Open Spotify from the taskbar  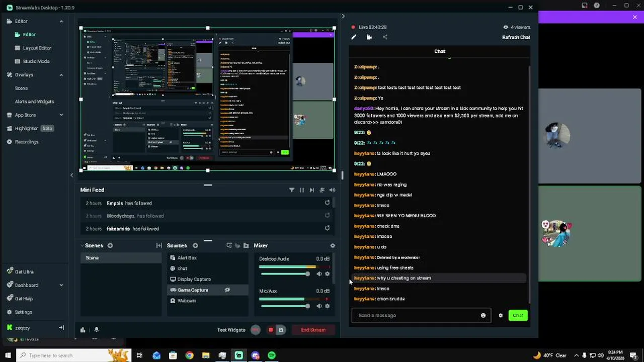click(x=272, y=355)
